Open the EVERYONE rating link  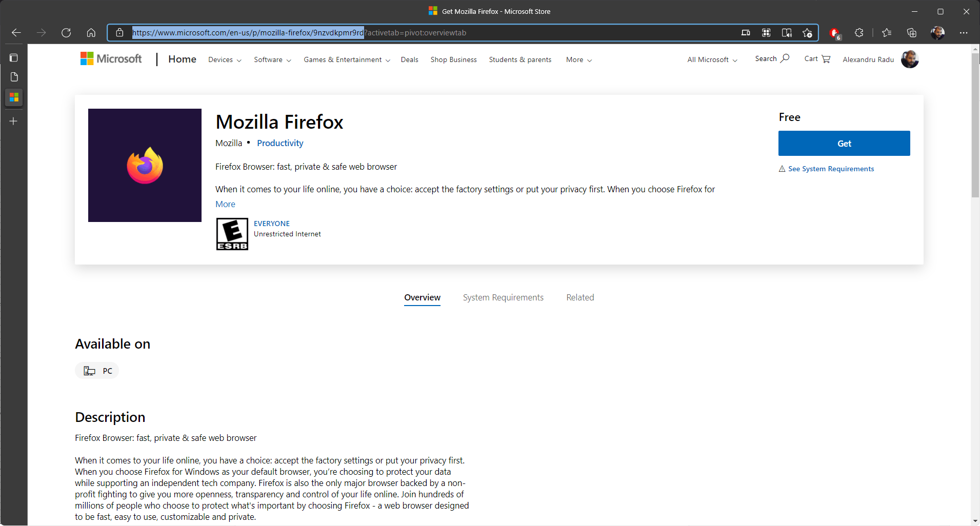272,224
